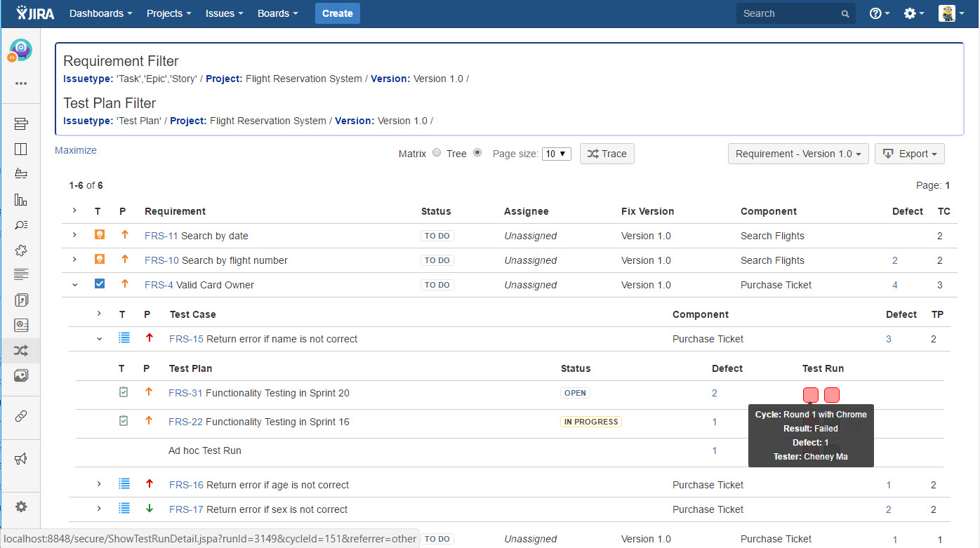Select the Matrix radio button
980x548 pixels.
click(437, 153)
